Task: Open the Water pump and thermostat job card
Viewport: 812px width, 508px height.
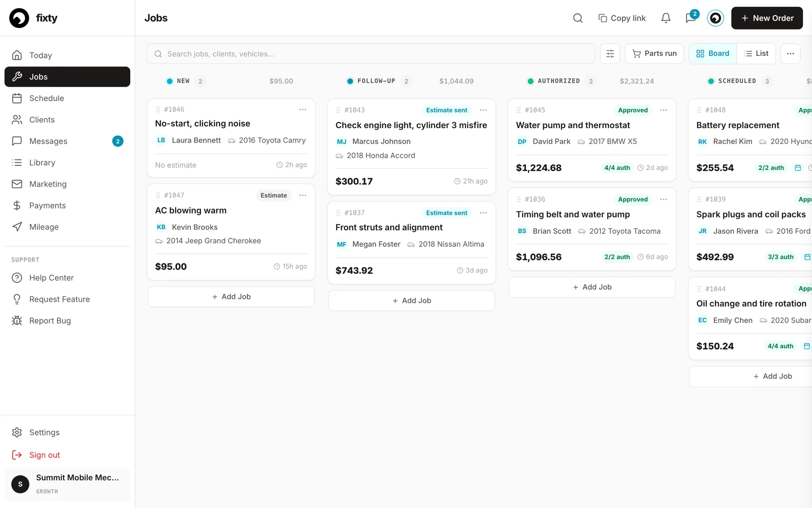Action: pos(592,140)
